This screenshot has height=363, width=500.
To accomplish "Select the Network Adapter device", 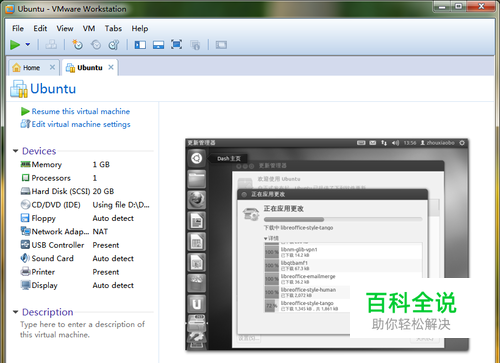I will pos(85,231).
